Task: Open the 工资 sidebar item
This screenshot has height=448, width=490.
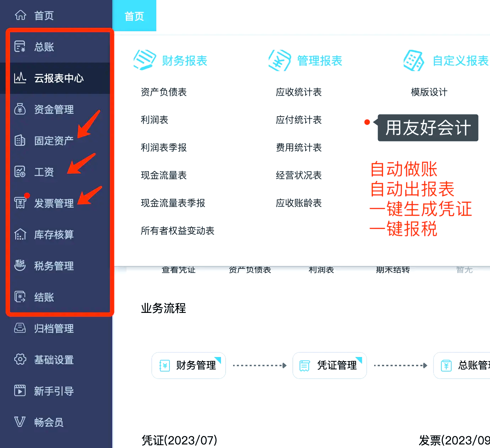Action: click(56, 172)
